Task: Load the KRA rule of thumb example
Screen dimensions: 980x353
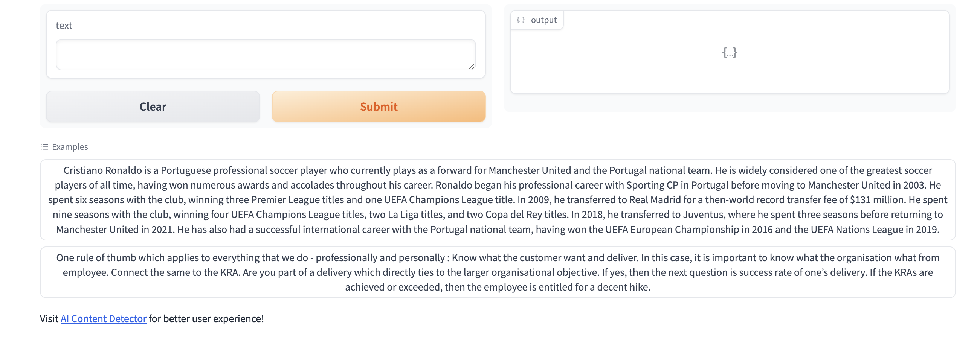Action: click(x=497, y=272)
